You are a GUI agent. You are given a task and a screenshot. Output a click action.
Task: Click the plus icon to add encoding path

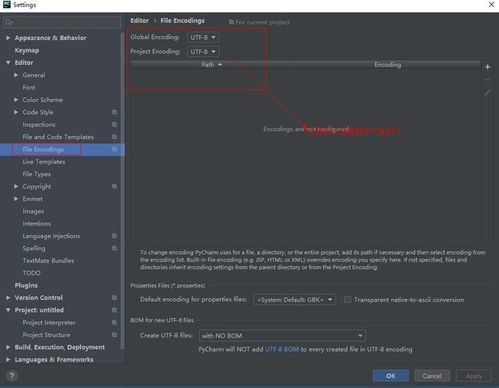(487, 67)
